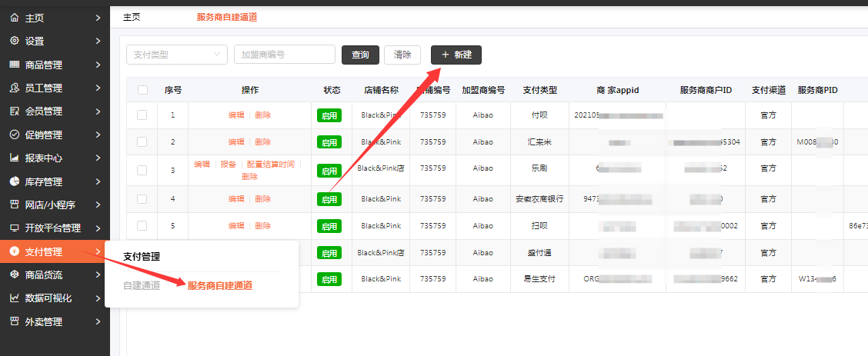Click 配置结算时间 link in row 3
The height and width of the screenshot is (356, 868).
(x=270, y=164)
